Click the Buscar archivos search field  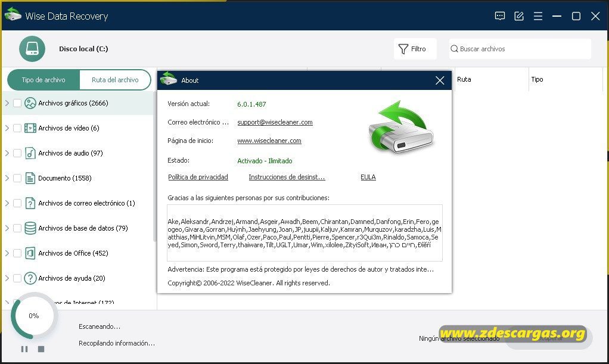pyautogui.click(x=520, y=49)
